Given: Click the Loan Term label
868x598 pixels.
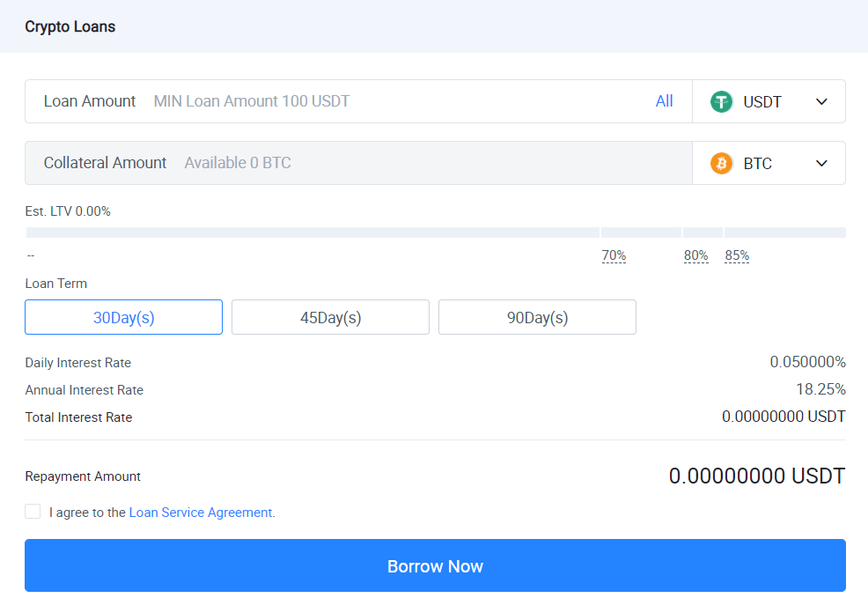Looking at the screenshot, I should (x=56, y=284).
